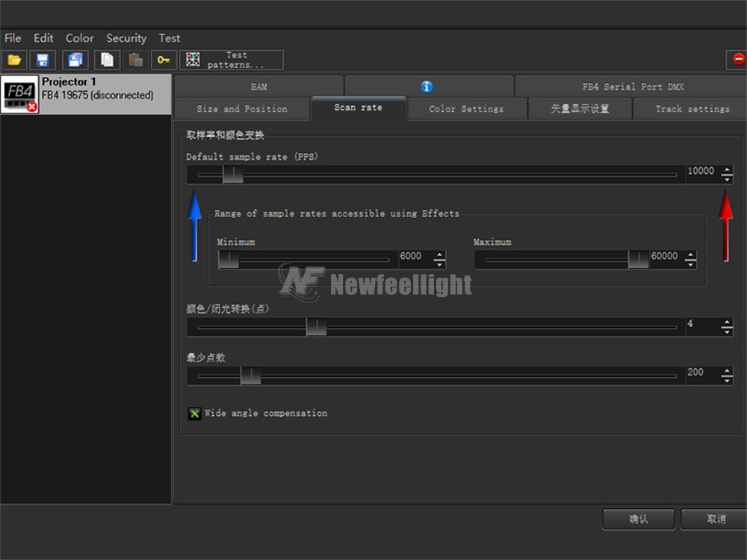Screen dimensions: 747x560
Task: Open the blue info icon tab
Action: pyautogui.click(x=427, y=87)
